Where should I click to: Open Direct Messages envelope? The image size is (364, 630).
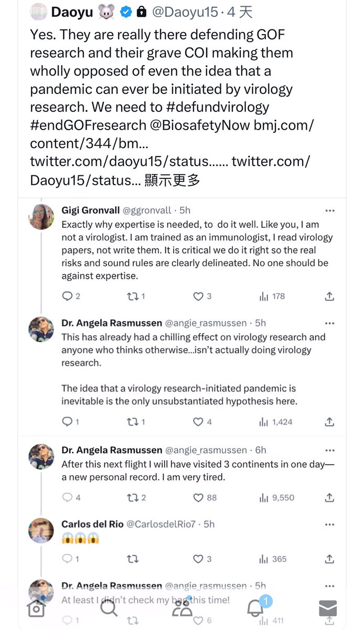328,608
